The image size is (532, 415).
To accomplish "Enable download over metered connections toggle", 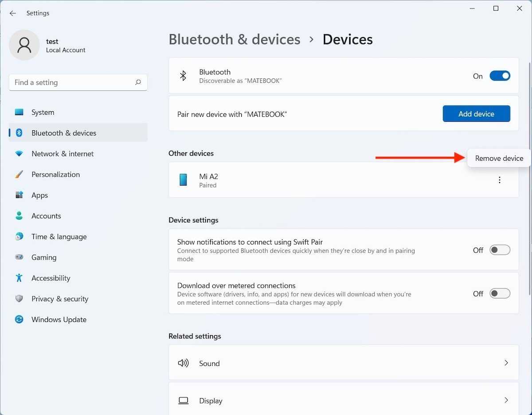I will (x=500, y=294).
